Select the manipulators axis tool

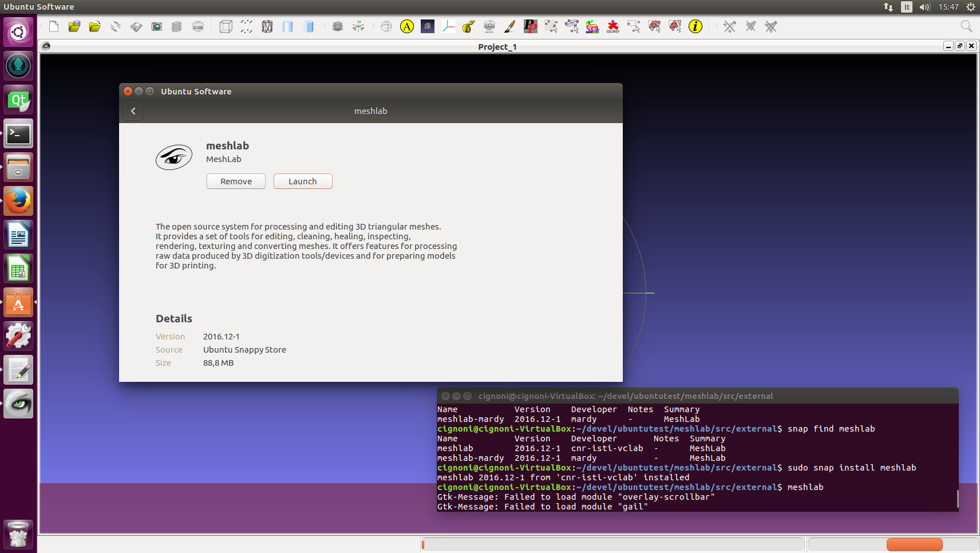[448, 26]
